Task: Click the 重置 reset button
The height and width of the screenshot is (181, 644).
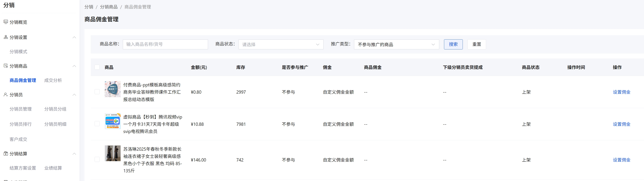Action: point(476,44)
